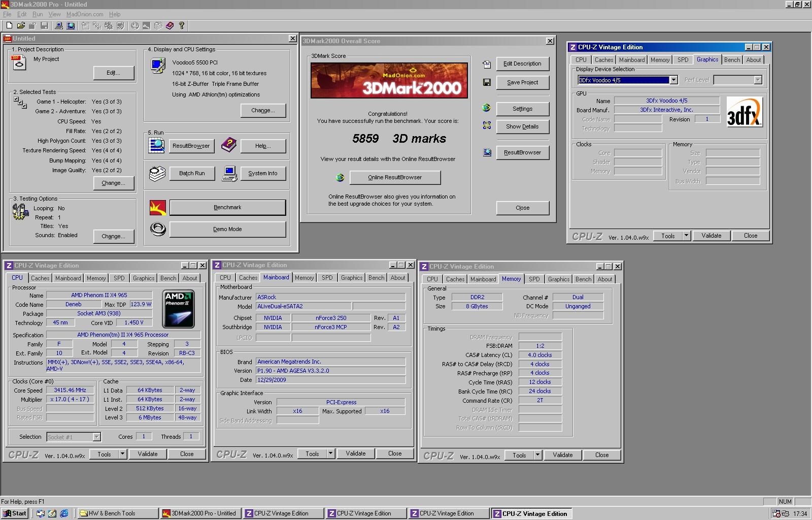Click the gears testing options toolbar icon
Image resolution: width=812 pixels, height=520 pixels.
(109, 25)
